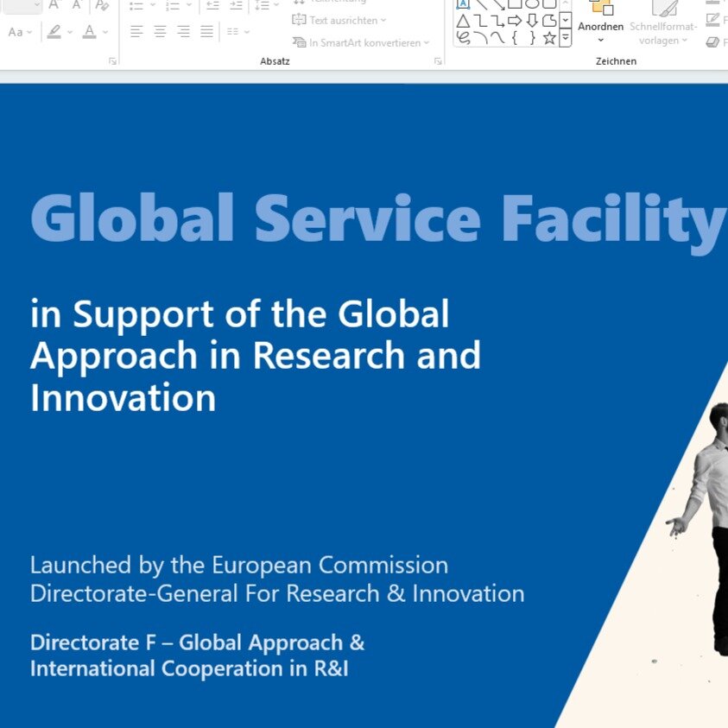Enable justified paragraph alignment

pyautogui.click(x=206, y=32)
